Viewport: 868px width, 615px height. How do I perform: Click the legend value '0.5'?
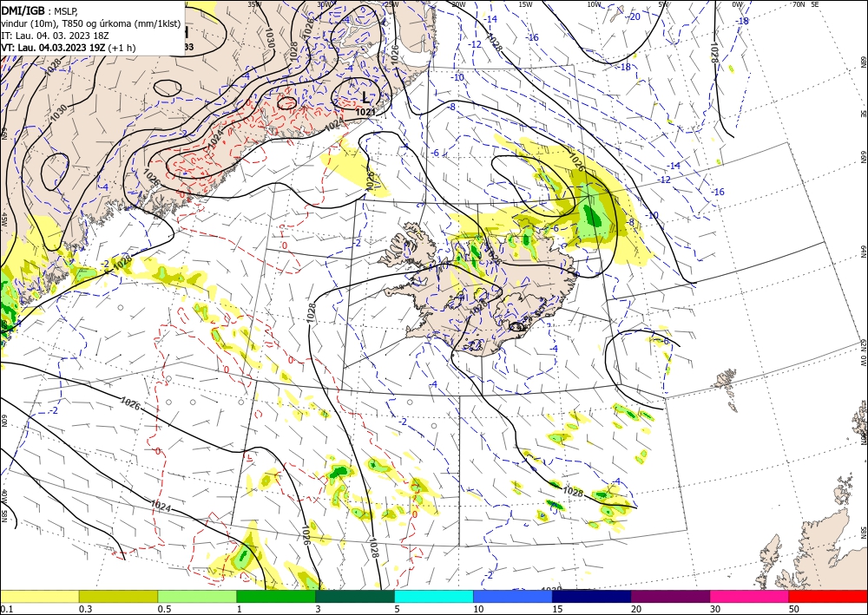(164, 609)
